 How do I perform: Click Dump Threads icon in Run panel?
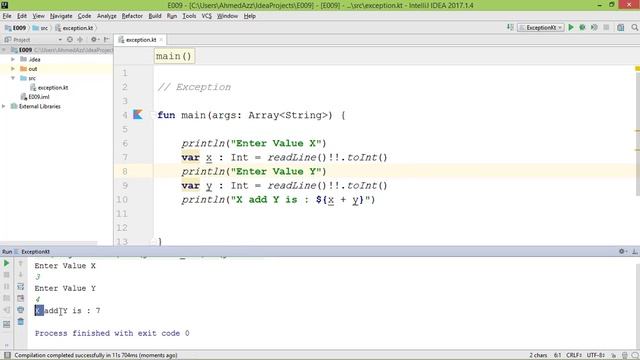7,298
